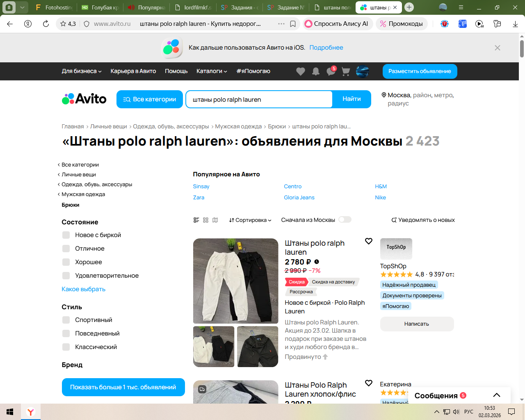Click 'Уведомлять о новых' link

[423, 220]
